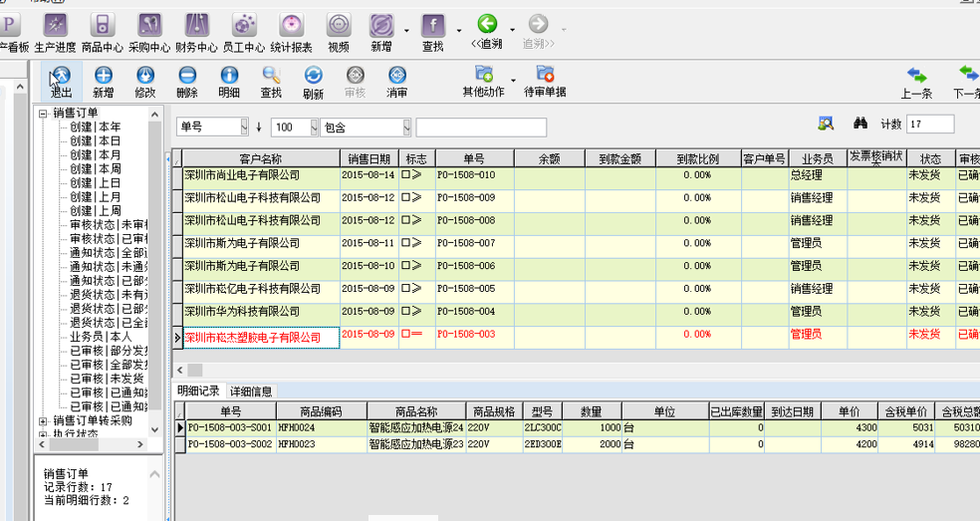Select tree item 创建|本年
The image size is (980, 521).
click(x=95, y=127)
